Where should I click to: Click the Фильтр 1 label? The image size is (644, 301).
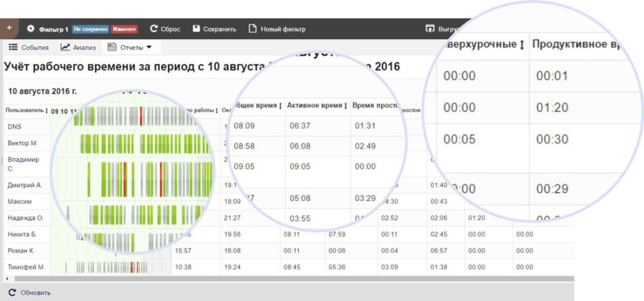point(53,29)
